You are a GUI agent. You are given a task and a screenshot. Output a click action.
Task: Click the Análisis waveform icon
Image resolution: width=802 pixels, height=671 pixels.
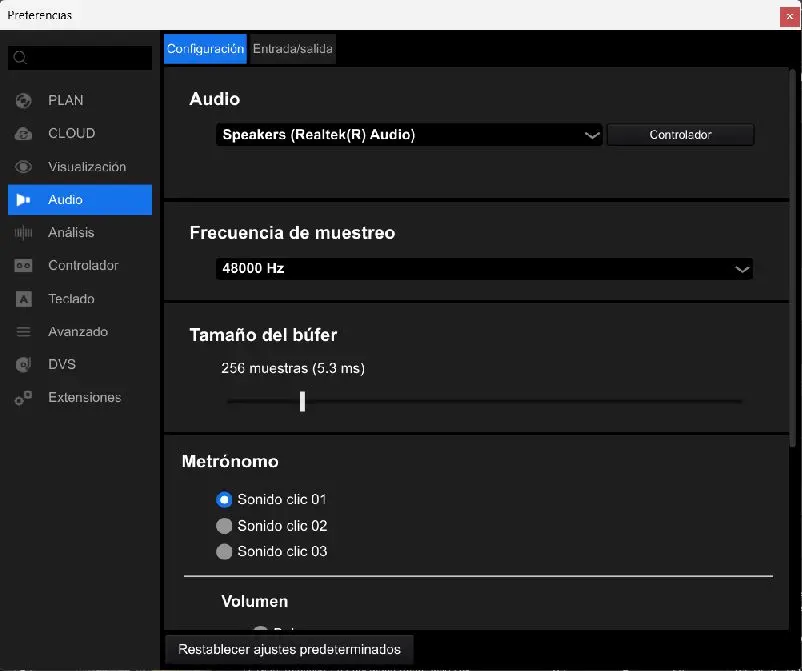[x=23, y=233]
